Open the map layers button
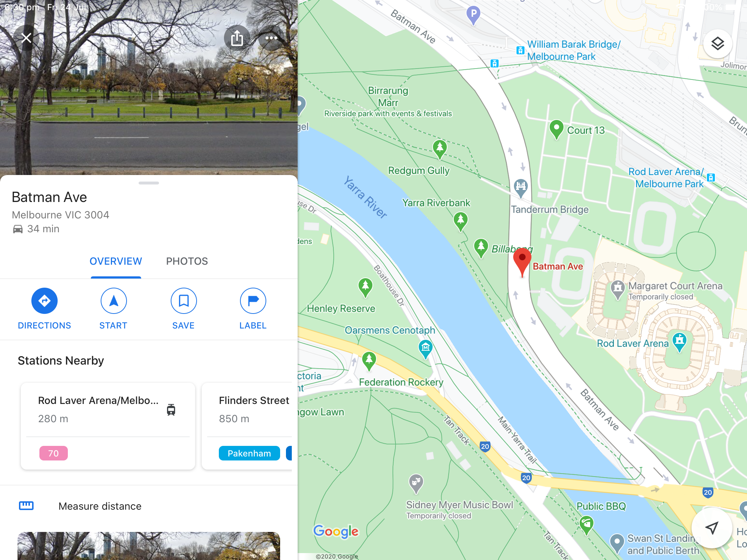The width and height of the screenshot is (747, 560). coord(717,44)
